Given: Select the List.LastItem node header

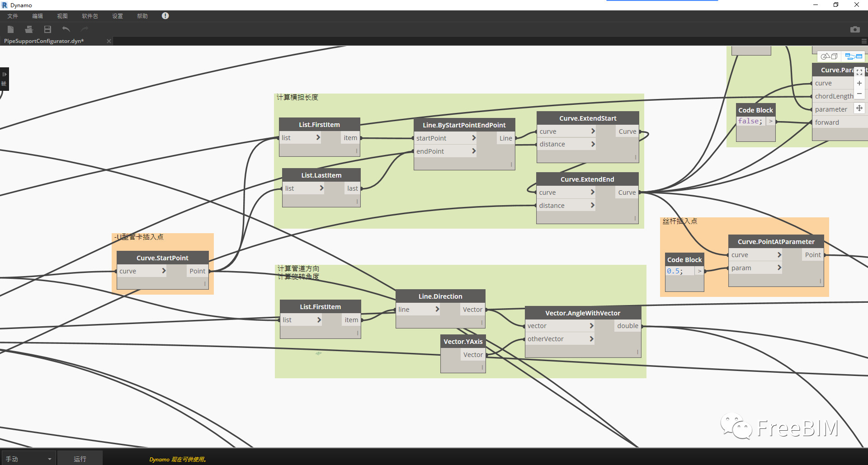Looking at the screenshot, I should pyautogui.click(x=321, y=175).
